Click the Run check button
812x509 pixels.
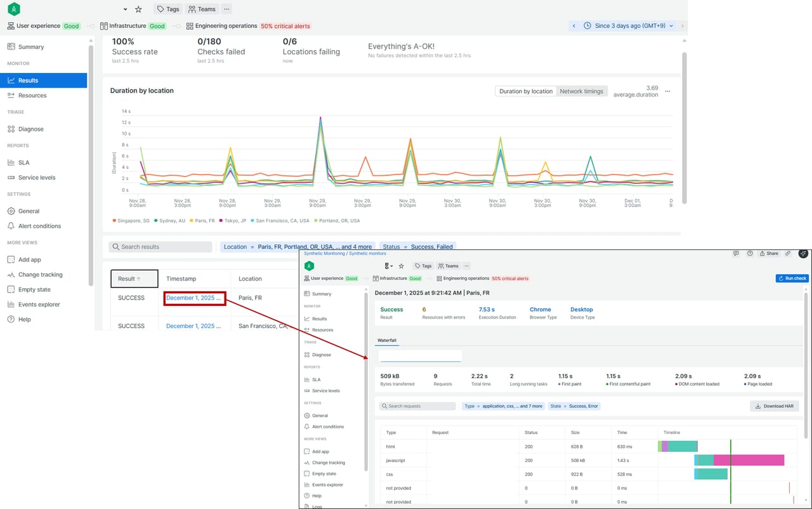pos(792,279)
